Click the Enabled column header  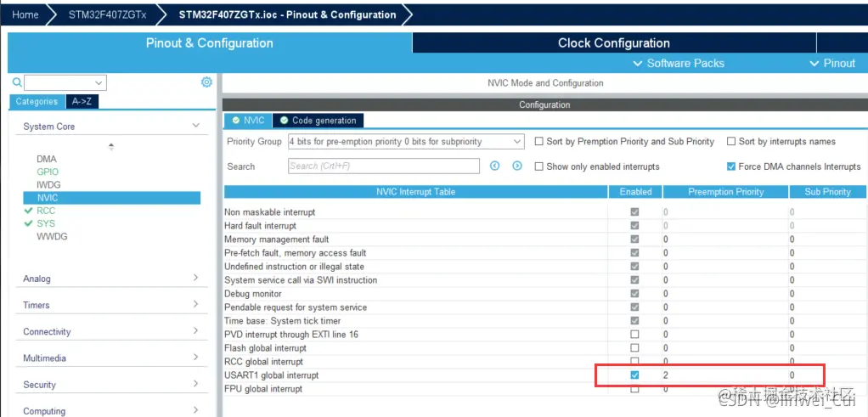[x=635, y=192]
